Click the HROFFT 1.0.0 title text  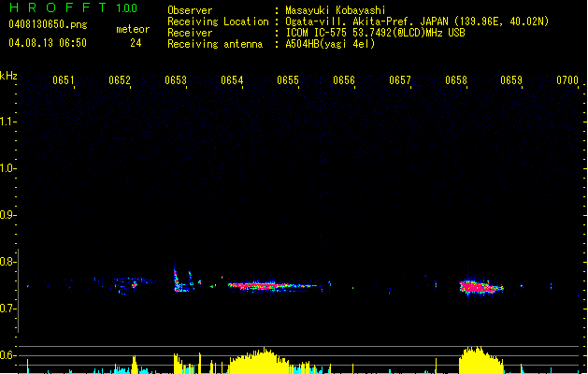(x=73, y=7)
